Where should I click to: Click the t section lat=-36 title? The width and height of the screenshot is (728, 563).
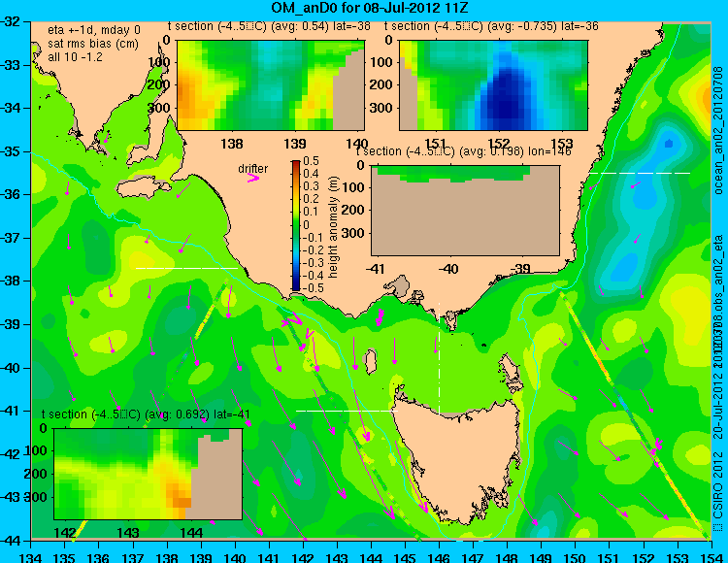pyautogui.click(x=492, y=26)
